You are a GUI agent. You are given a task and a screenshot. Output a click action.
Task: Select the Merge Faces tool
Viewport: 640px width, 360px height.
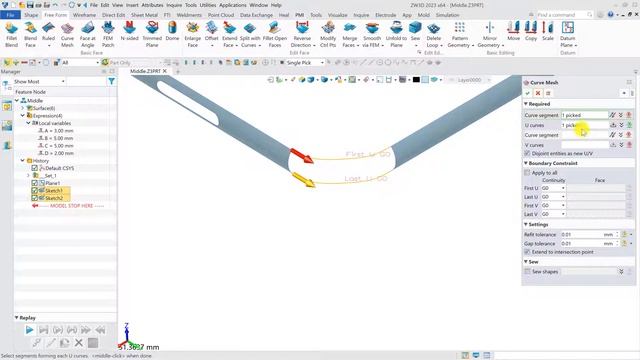point(350,34)
